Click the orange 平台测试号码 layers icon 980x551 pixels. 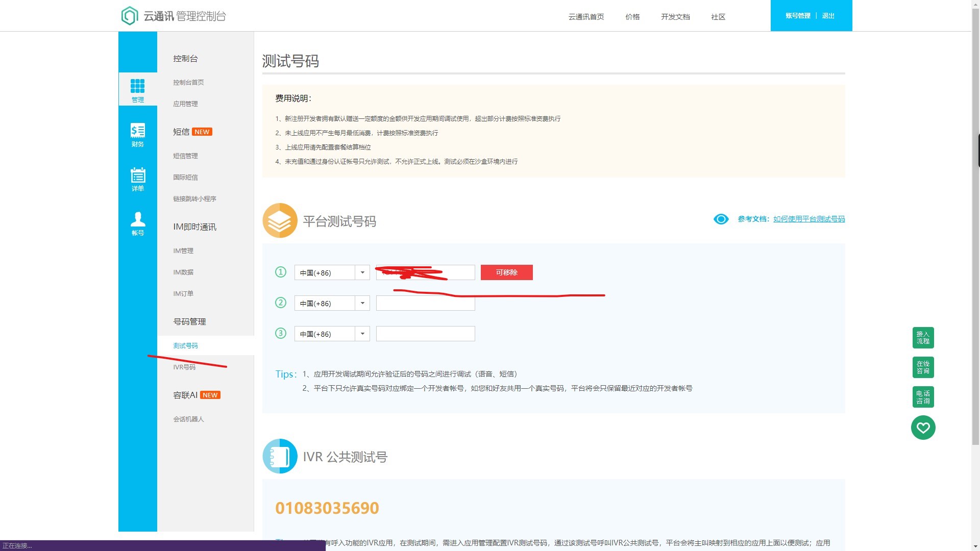click(x=280, y=220)
